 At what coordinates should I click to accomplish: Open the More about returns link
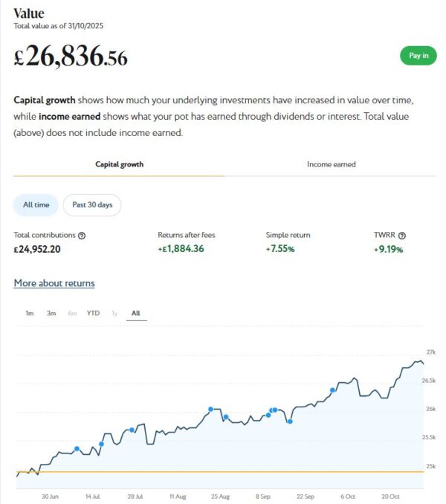coord(54,283)
